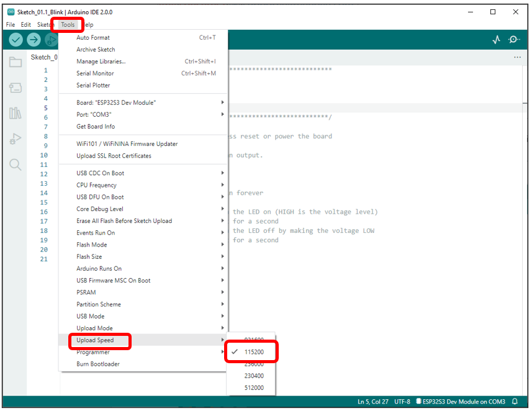Select Serial Plotter menu item
Image resolution: width=532 pixels, height=411 pixels.
143,85
